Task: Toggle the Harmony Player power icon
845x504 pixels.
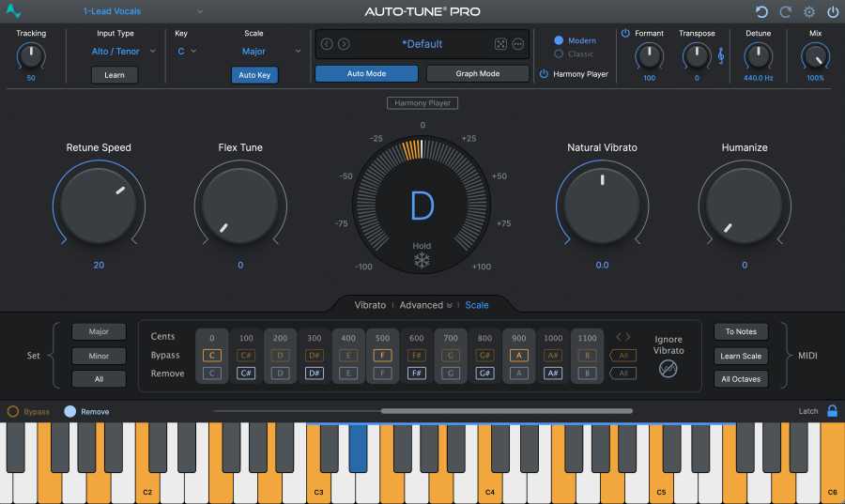Action: tap(544, 74)
